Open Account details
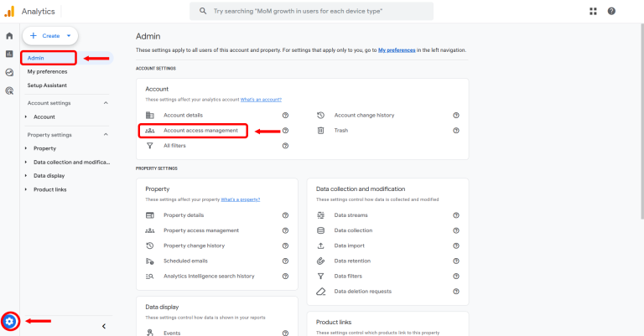The height and width of the screenshot is (336, 644). [x=183, y=116]
